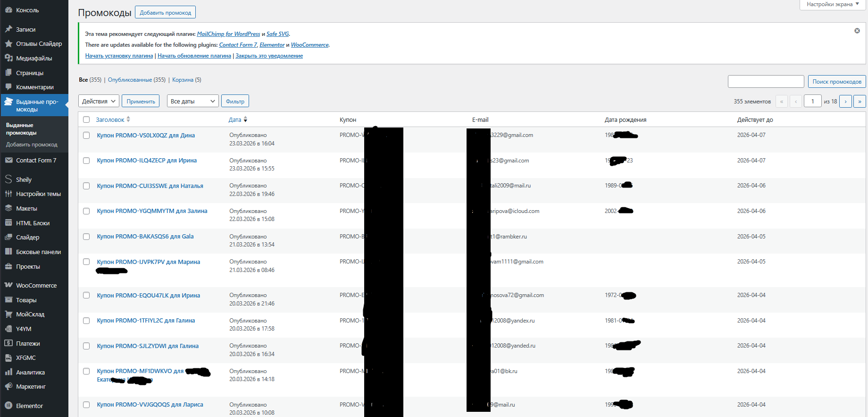Screen dimensions: 868x417
Task: Click the Поиск промокодов search button
Action: [837, 81]
